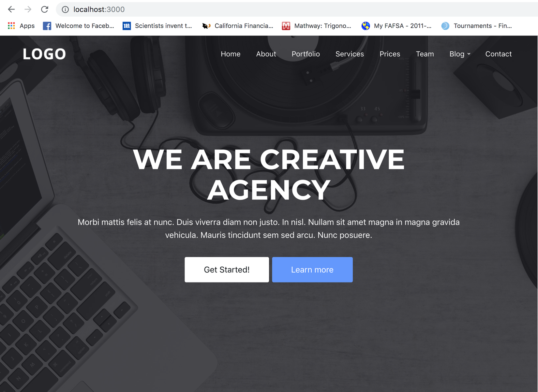
Task: Open the Mathway bookmark icon
Action: (x=286, y=26)
